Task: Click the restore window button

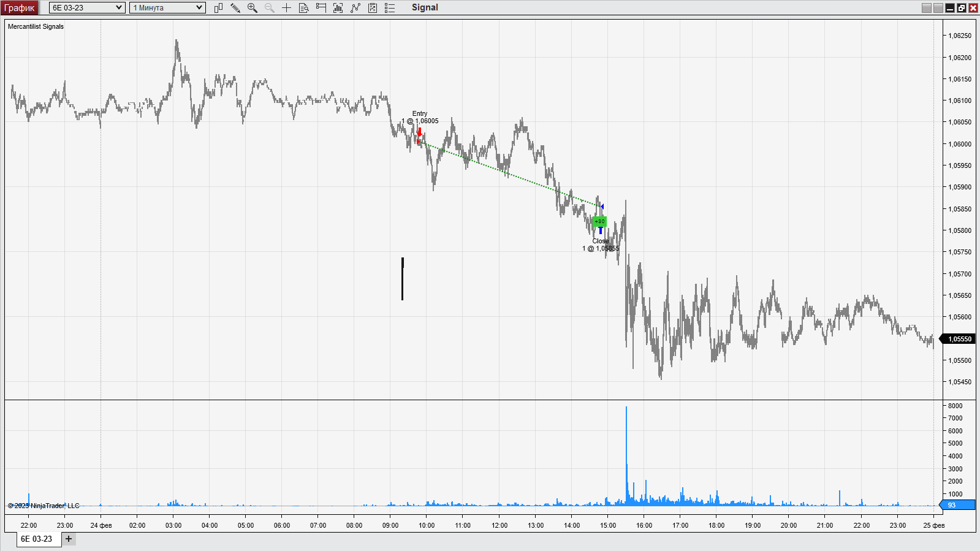Action: tap(962, 8)
